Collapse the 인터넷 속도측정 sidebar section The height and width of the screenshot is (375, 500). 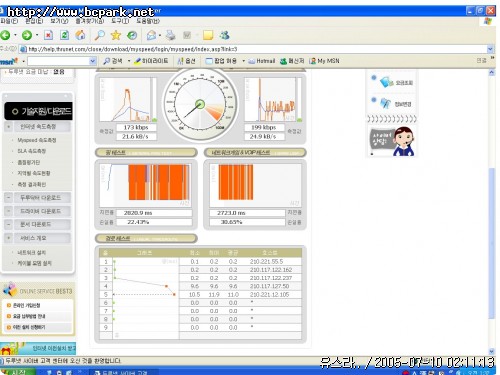click(9, 127)
